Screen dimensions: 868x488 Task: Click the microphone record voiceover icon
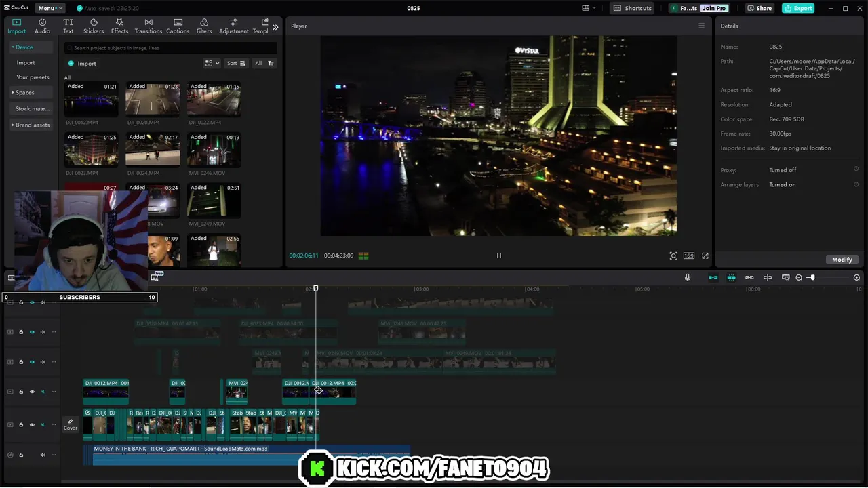point(688,277)
